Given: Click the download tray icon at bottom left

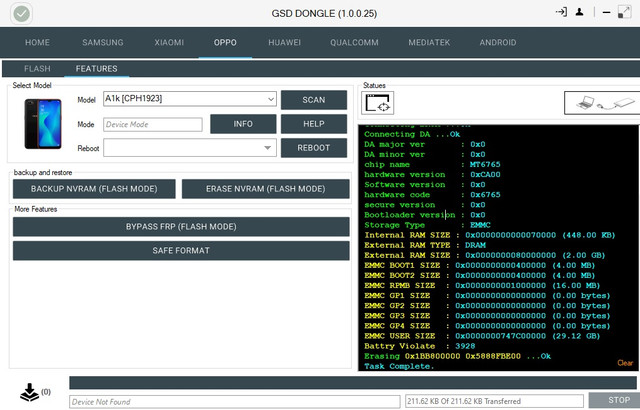Looking at the screenshot, I should pos(26,391).
